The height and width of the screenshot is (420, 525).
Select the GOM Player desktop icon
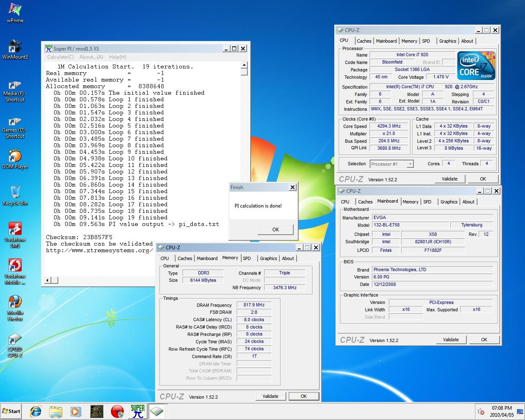point(15,159)
